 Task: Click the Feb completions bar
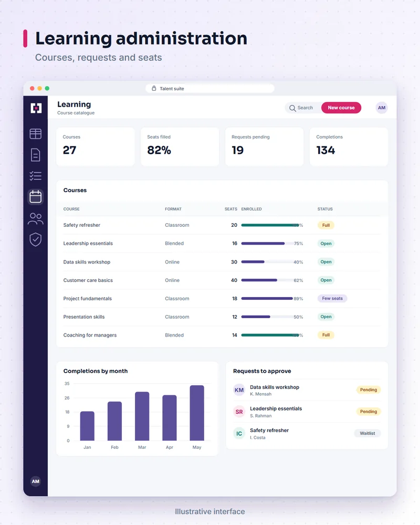[114, 421]
